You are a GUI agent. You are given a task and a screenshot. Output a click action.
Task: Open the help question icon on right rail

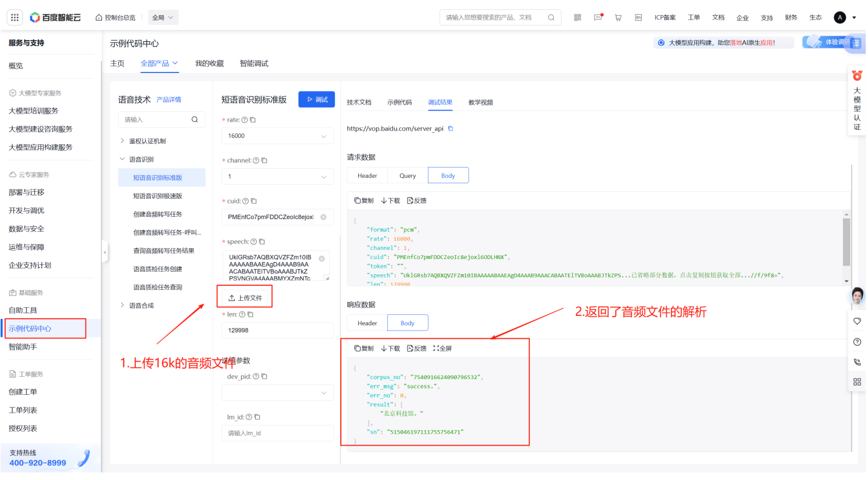point(858,342)
